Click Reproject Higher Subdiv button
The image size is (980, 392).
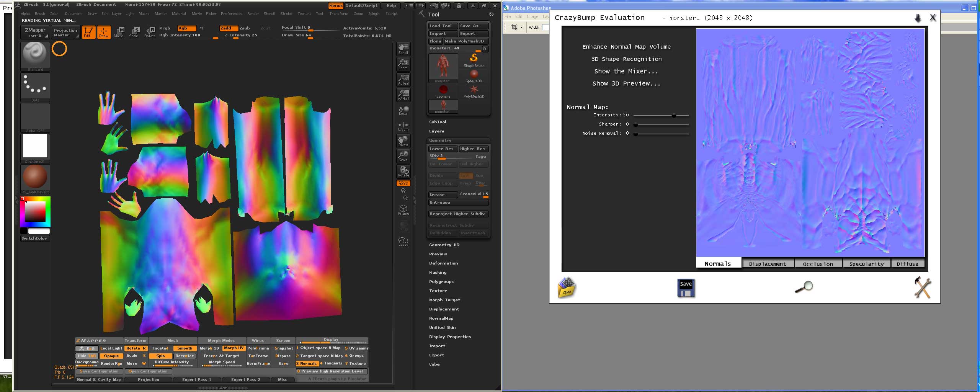click(458, 214)
